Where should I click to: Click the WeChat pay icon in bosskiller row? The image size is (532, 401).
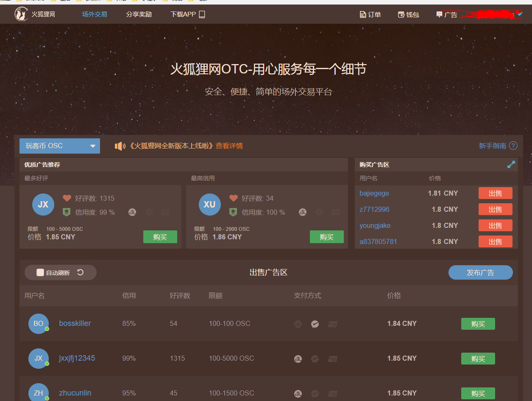coord(315,324)
